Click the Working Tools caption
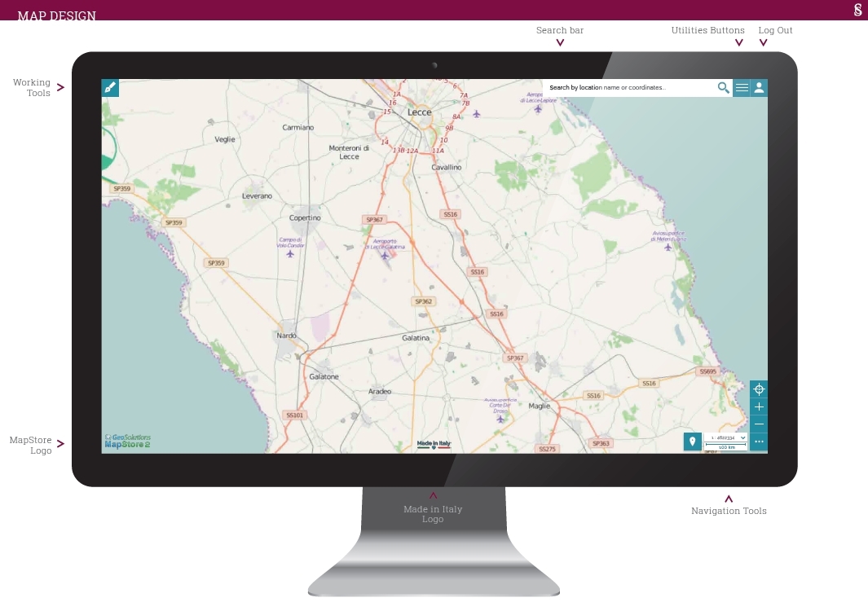Image resolution: width=868 pixels, height=602 pixels. pos(32,87)
